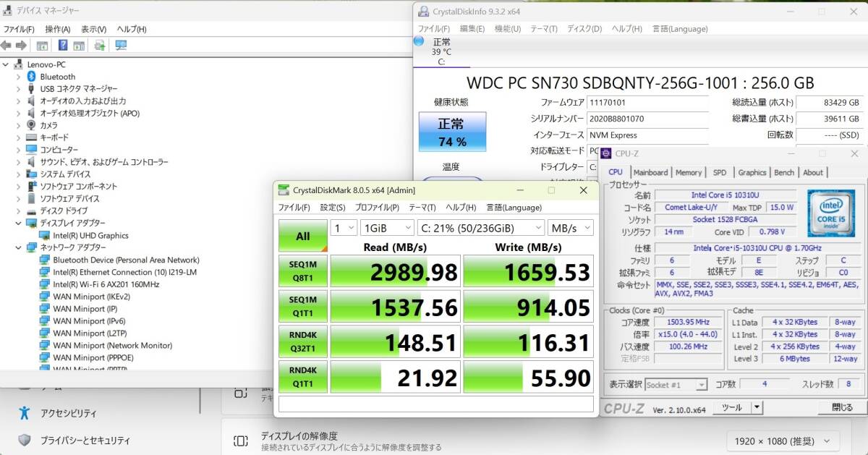Collapse the ネットワーク アダプター node
Image resolution: width=868 pixels, height=455 pixels.
tap(19, 247)
